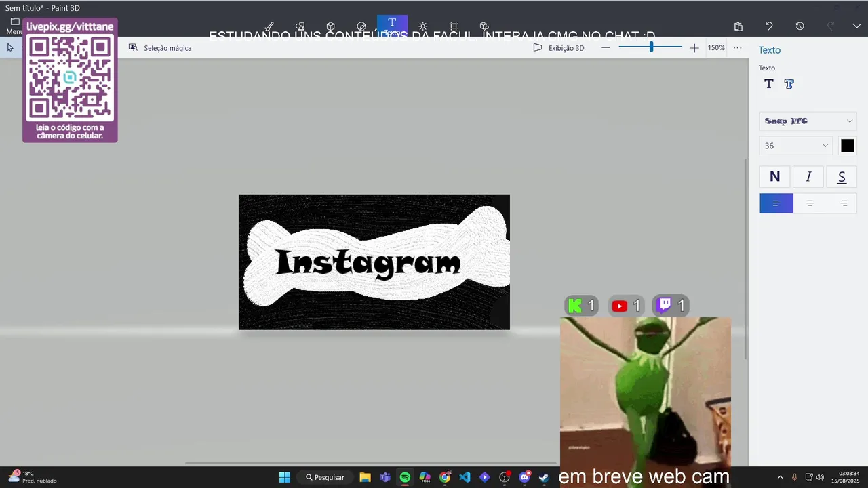868x488 pixels.
Task: Open File Explorer from taskbar
Action: pos(365,477)
